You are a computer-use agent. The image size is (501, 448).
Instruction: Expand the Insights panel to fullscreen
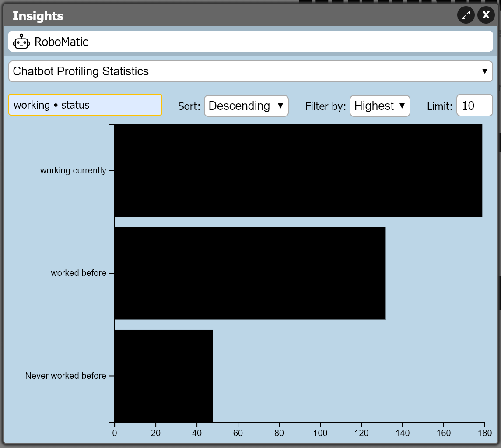pyautogui.click(x=466, y=15)
